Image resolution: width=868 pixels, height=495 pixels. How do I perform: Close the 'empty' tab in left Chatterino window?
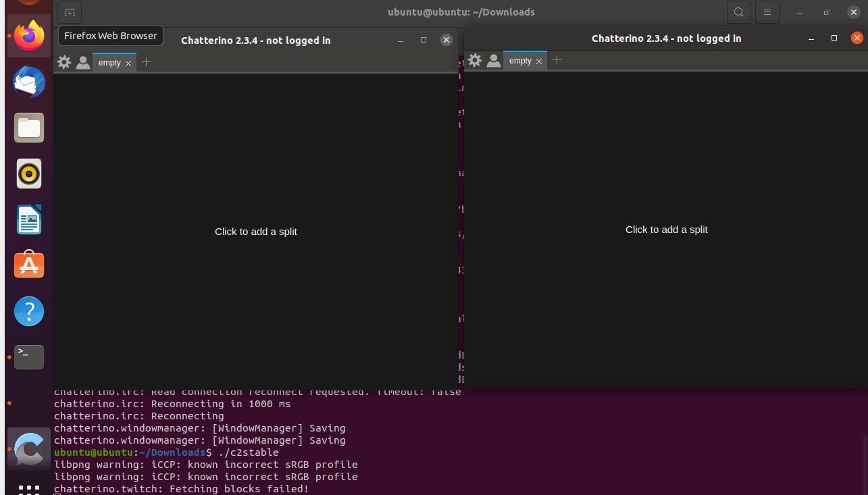[128, 63]
